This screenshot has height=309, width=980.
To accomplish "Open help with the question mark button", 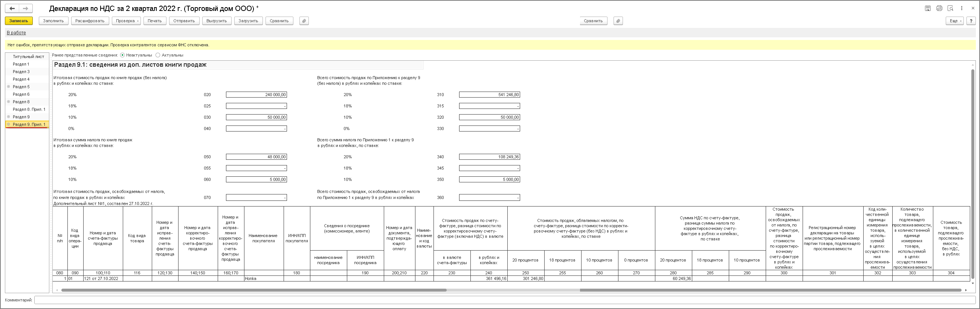I will point(971,21).
